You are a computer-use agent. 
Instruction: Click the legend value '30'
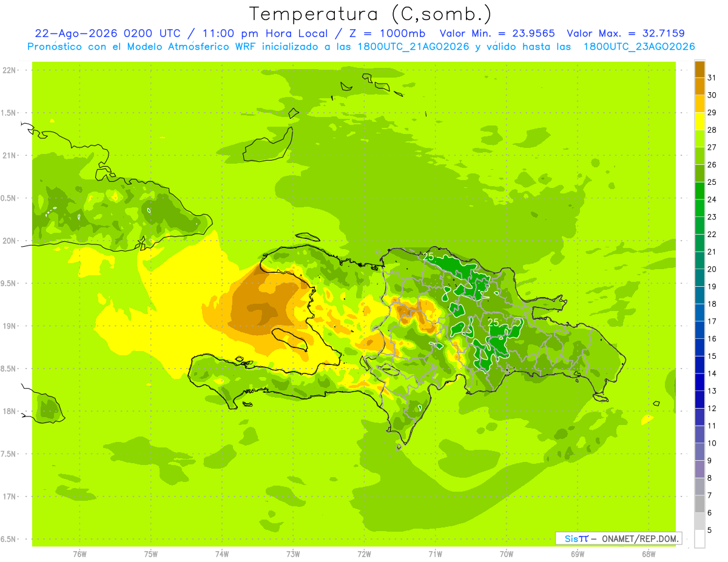click(712, 95)
